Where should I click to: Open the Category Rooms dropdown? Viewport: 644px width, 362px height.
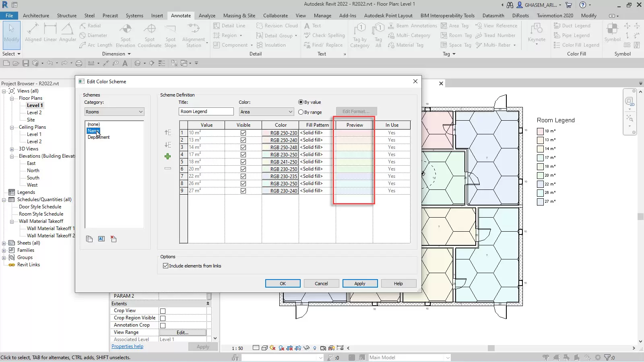click(114, 112)
